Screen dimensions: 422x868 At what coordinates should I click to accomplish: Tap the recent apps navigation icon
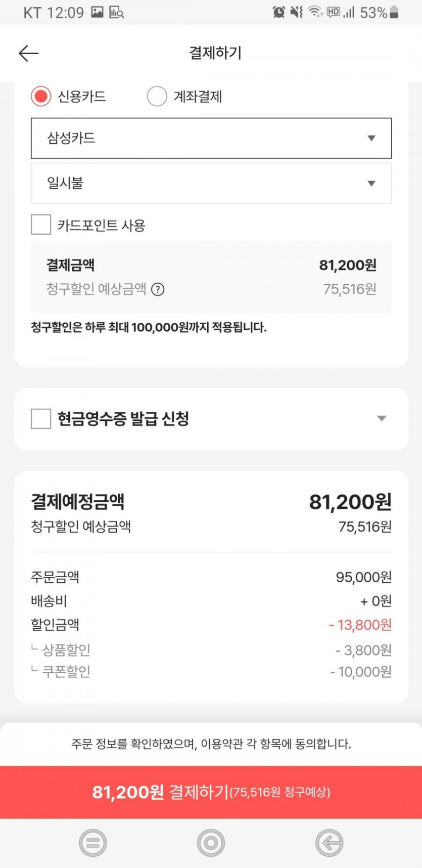coord(93,843)
